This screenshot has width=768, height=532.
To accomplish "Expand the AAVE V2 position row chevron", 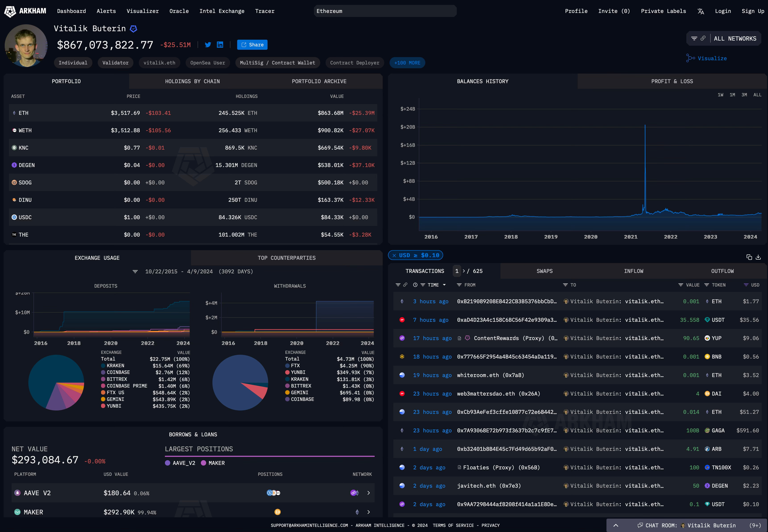I will 369,493.
